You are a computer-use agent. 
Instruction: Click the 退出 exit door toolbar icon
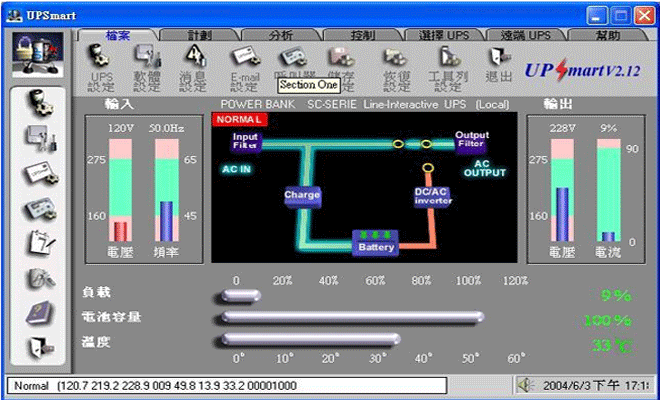click(x=499, y=63)
